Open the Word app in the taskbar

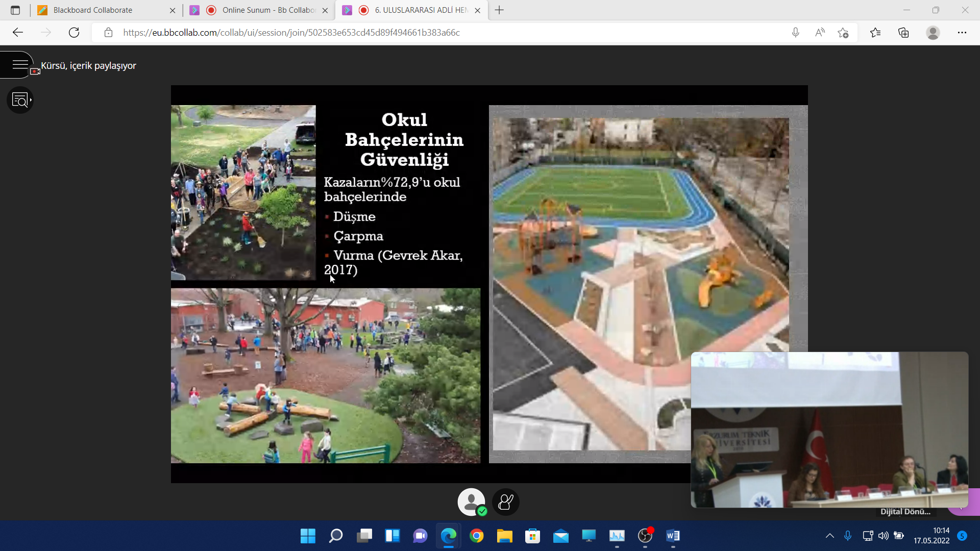point(673,536)
